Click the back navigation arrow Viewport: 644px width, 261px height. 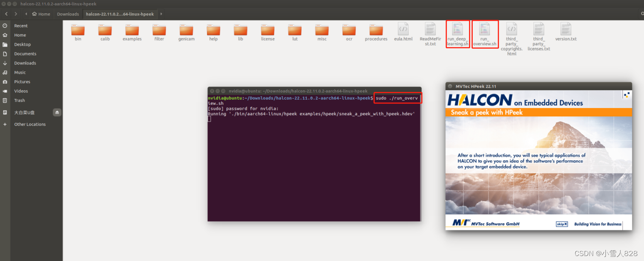6,13
